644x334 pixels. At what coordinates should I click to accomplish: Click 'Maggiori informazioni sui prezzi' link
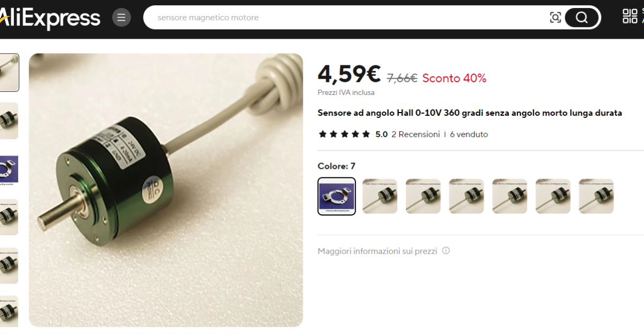(x=377, y=251)
